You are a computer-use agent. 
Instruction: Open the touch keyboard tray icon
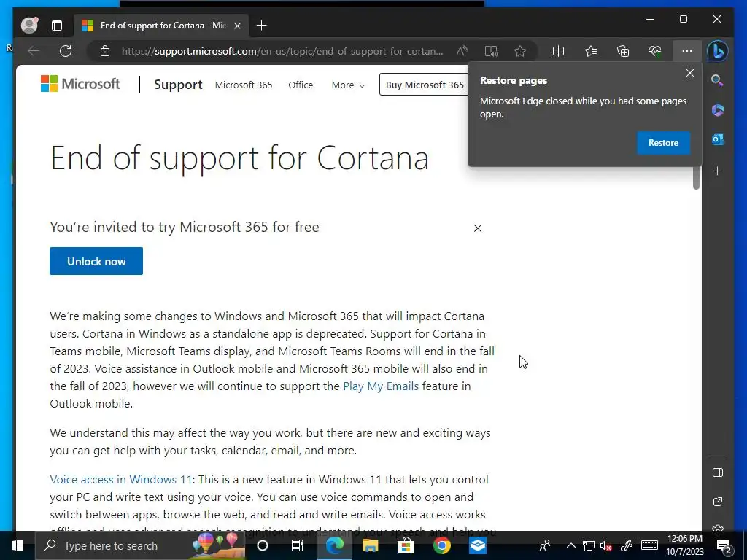[649, 545]
